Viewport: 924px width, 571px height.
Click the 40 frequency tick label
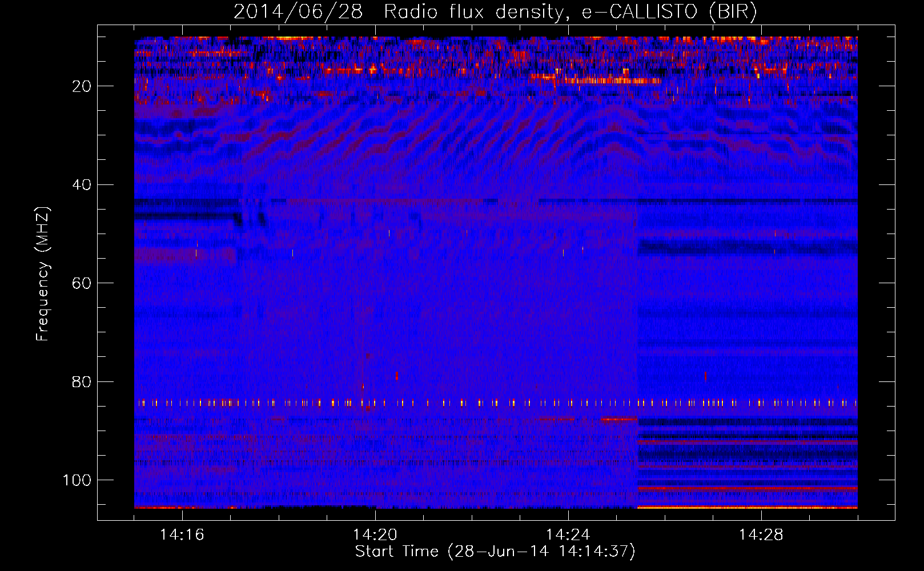82,185
